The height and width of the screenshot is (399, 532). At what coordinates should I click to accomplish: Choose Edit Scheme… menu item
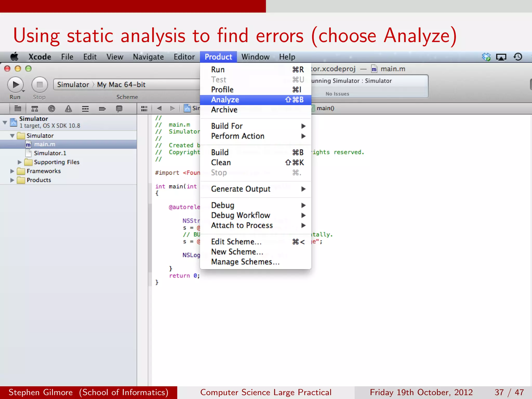click(x=256, y=242)
